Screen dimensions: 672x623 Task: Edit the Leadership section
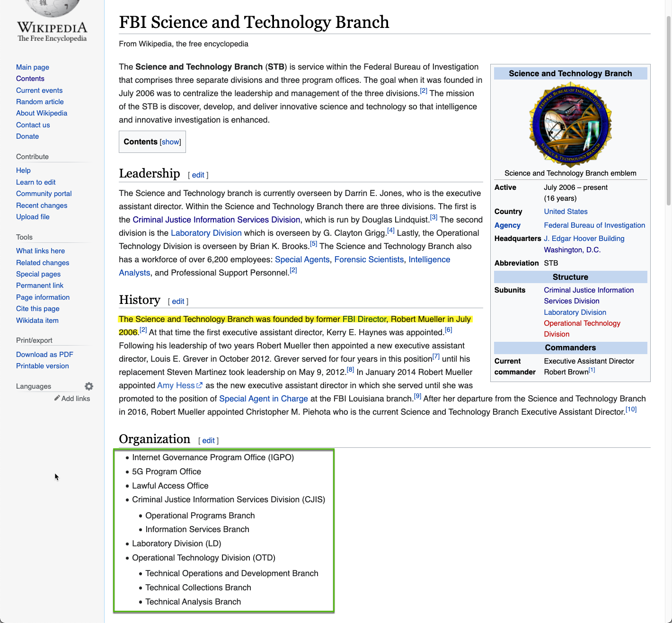pyautogui.click(x=198, y=175)
